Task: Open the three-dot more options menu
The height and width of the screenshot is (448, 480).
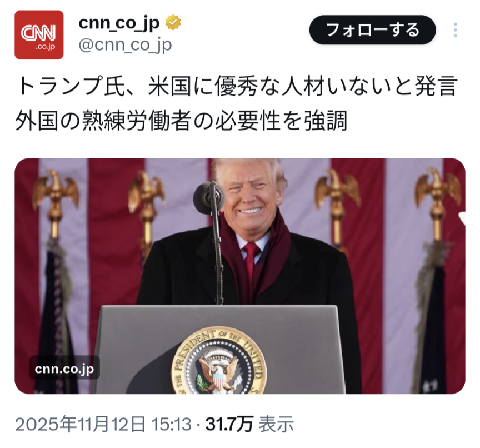Action: point(456,30)
